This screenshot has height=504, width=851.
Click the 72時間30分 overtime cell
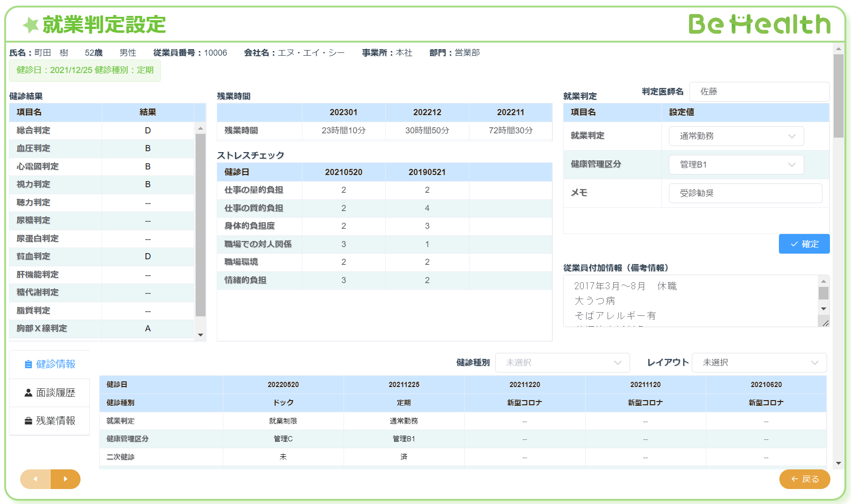511,131
